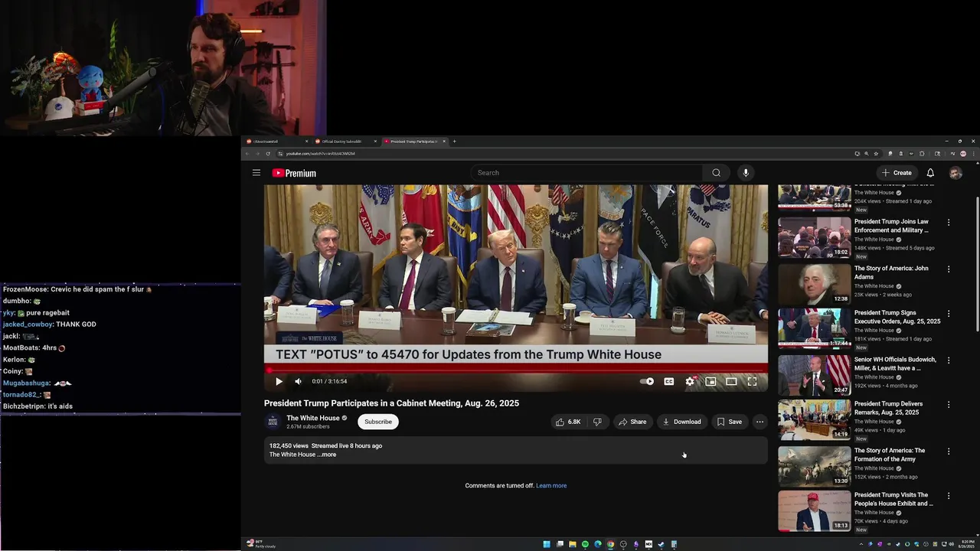Open options for Delivers Remarks video
Screen dimensions: 980x551
[x=949, y=404]
